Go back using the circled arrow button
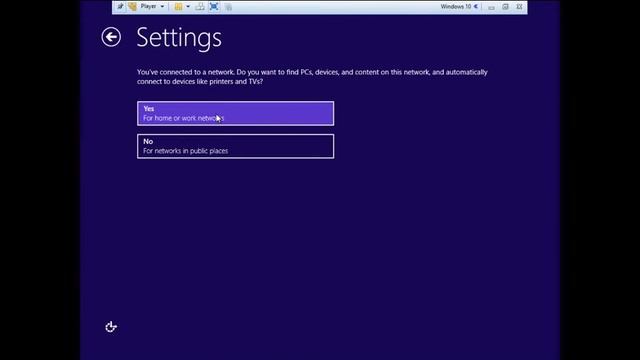This screenshot has width=640, height=360. pos(111,37)
